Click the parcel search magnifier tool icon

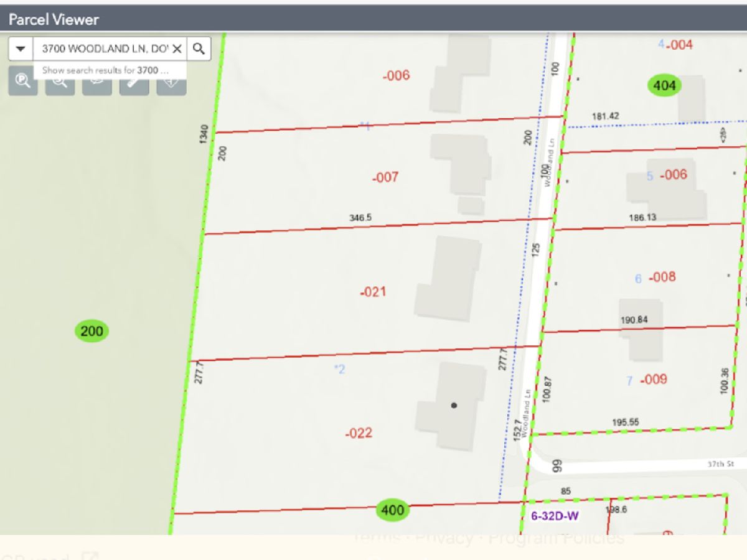[x=23, y=82]
